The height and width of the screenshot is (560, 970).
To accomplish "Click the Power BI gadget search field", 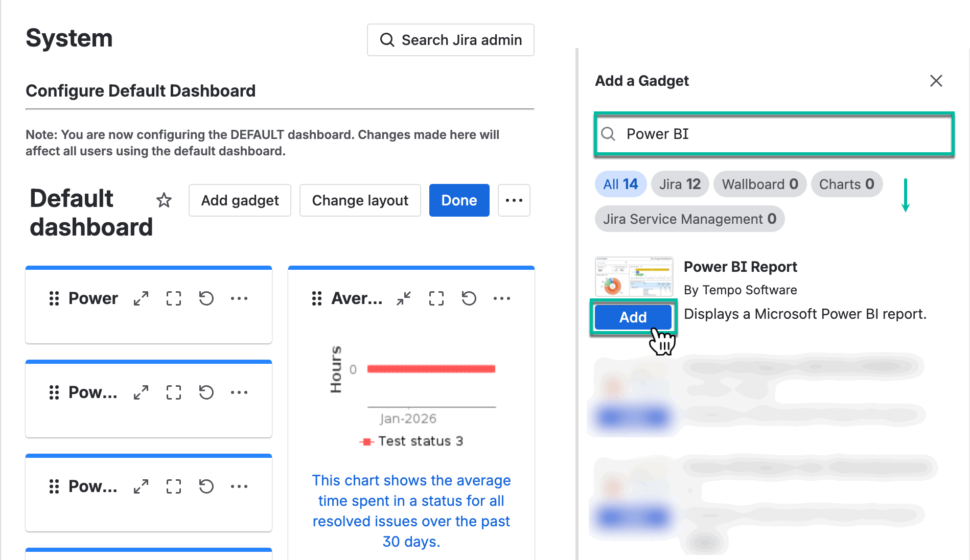I will click(x=782, y=134).
